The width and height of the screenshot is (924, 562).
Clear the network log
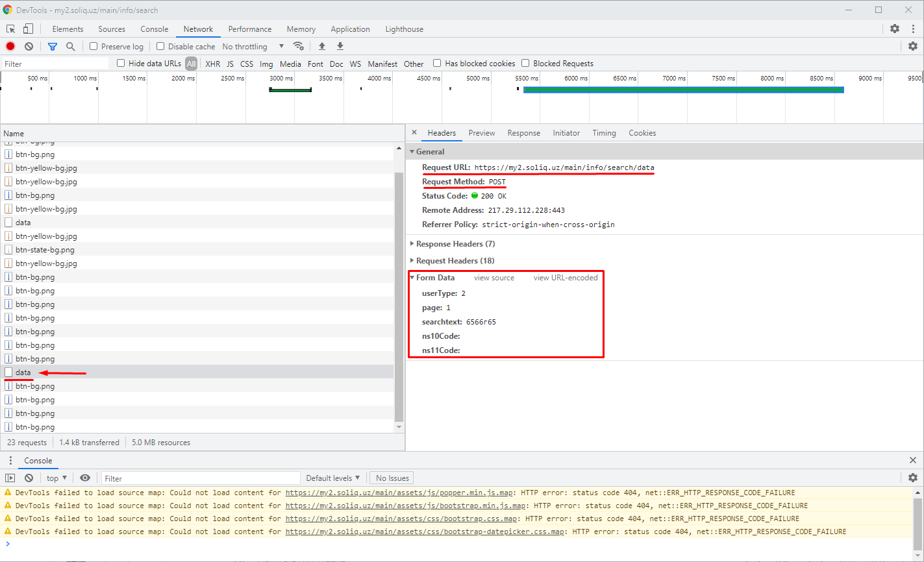29,46
